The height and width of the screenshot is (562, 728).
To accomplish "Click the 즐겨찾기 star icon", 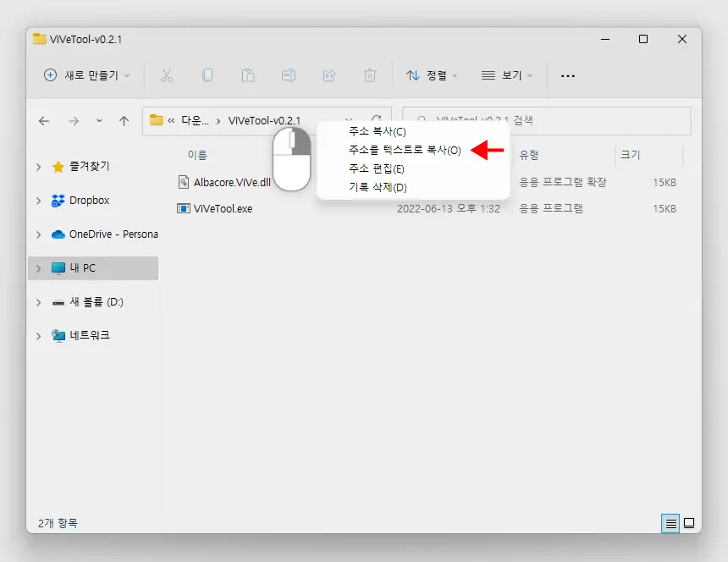I will [x=58, y=167].
